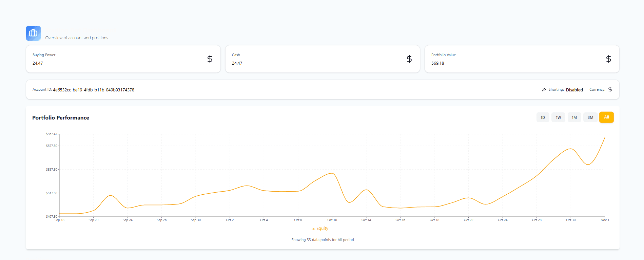Click the Oct 10 peak on equity line
644x260 pixels.
[x=332, y=173]
